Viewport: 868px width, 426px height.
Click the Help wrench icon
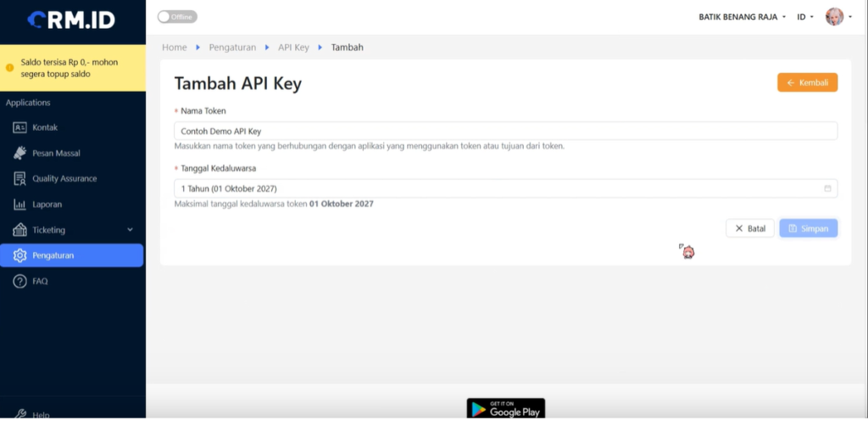click(x=20, y=413)
